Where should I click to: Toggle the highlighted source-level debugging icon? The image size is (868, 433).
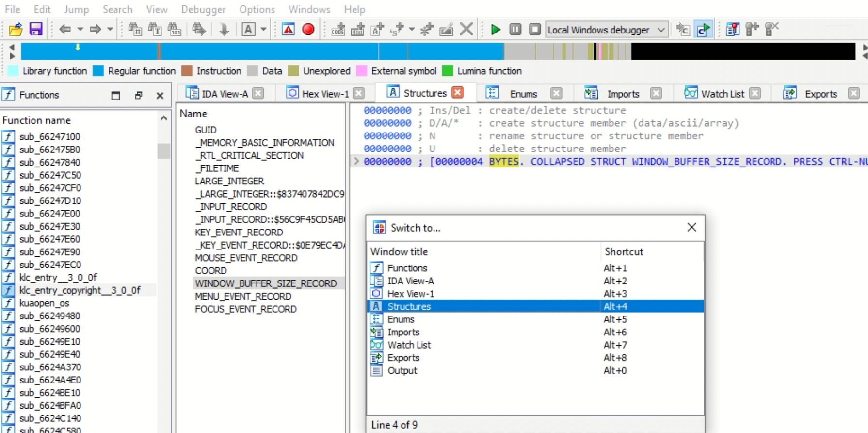703,30
